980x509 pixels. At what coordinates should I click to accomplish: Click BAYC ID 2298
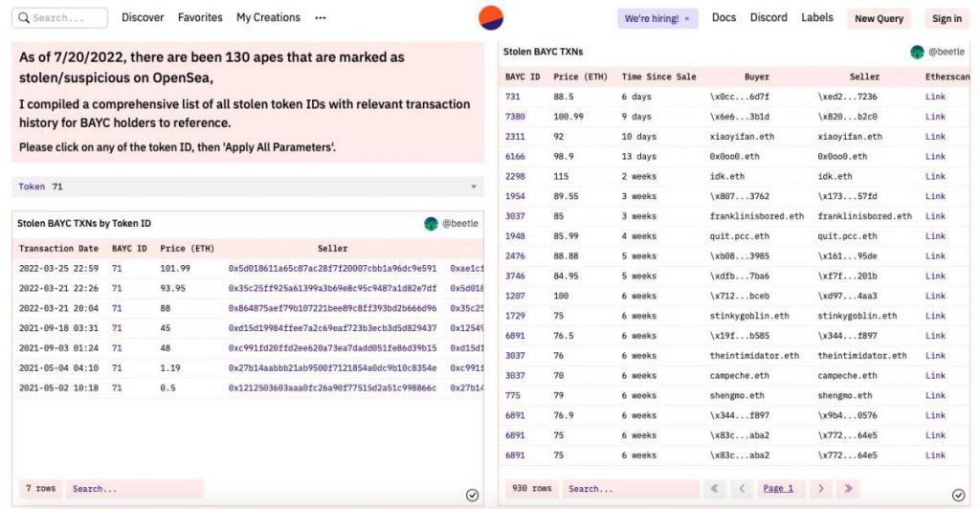point(515,177)
